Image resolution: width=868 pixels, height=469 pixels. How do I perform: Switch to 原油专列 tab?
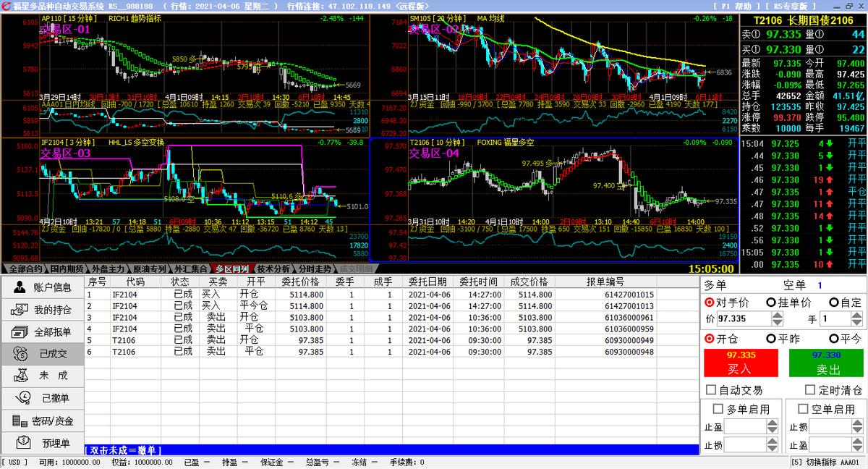150,269
